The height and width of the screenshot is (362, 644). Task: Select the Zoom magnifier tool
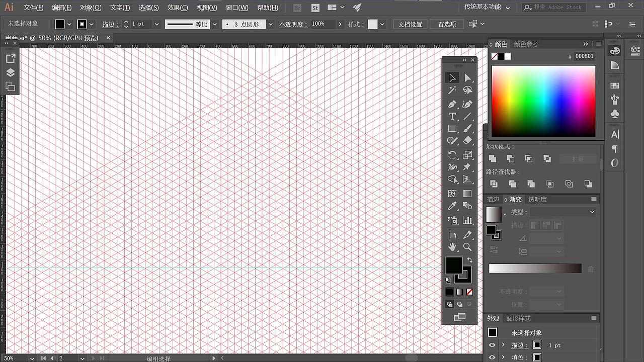(x=468, y=247)
